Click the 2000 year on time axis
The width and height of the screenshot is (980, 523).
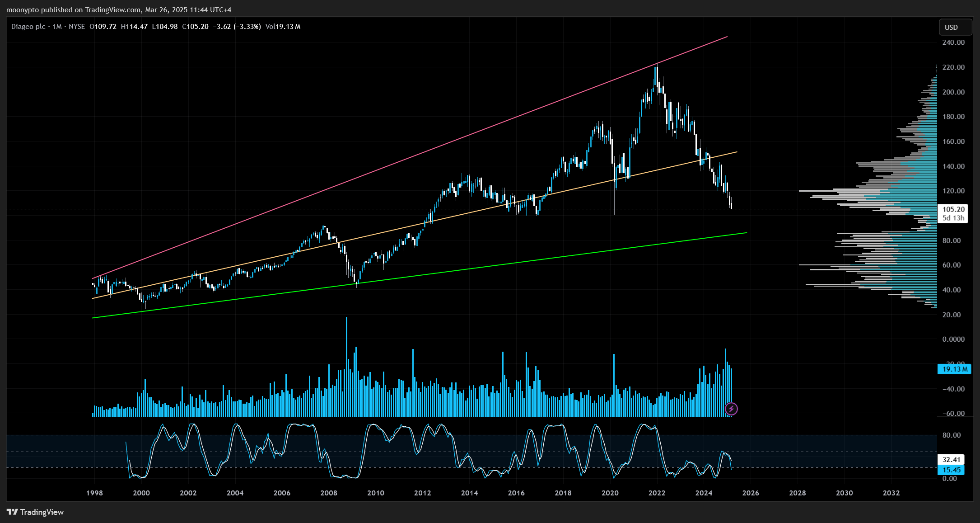pyautogui.click(x=141, y=493)
